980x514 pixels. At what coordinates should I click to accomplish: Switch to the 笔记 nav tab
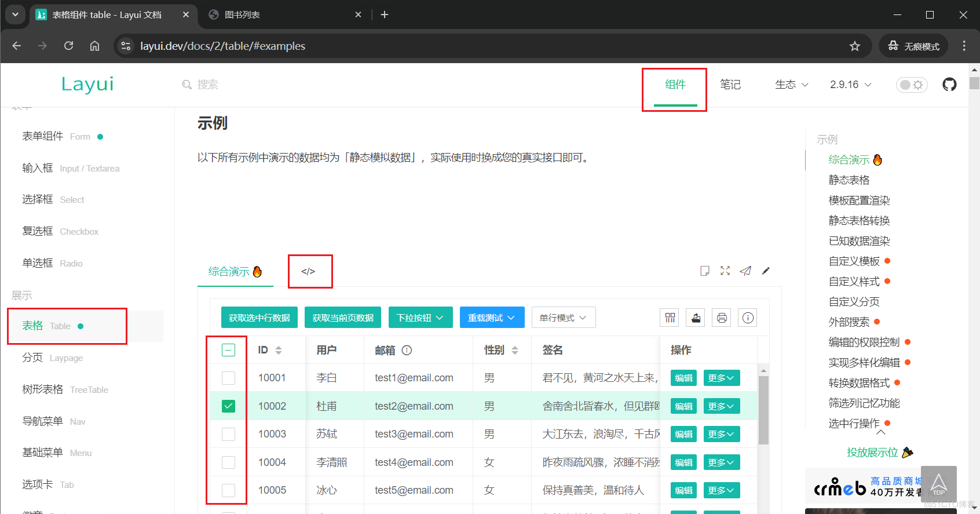click(x=730, y=85)
